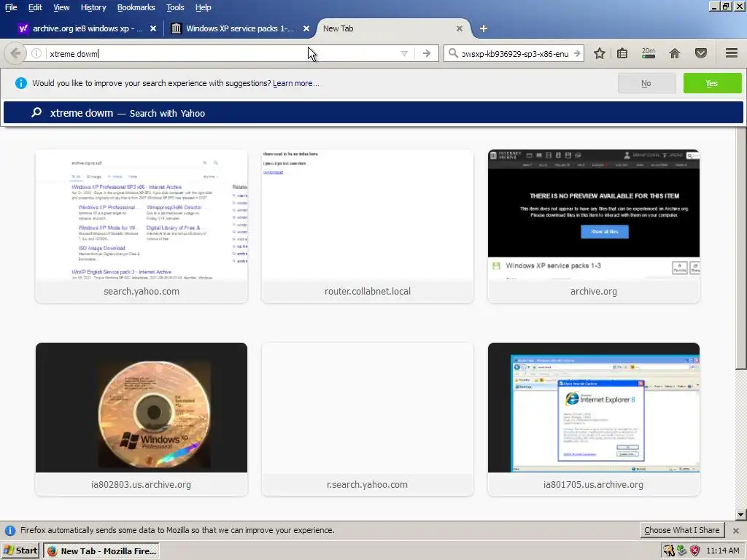747x560 pixels.
Task: Click the Windows Start button
Action: [x=20, y=551]
